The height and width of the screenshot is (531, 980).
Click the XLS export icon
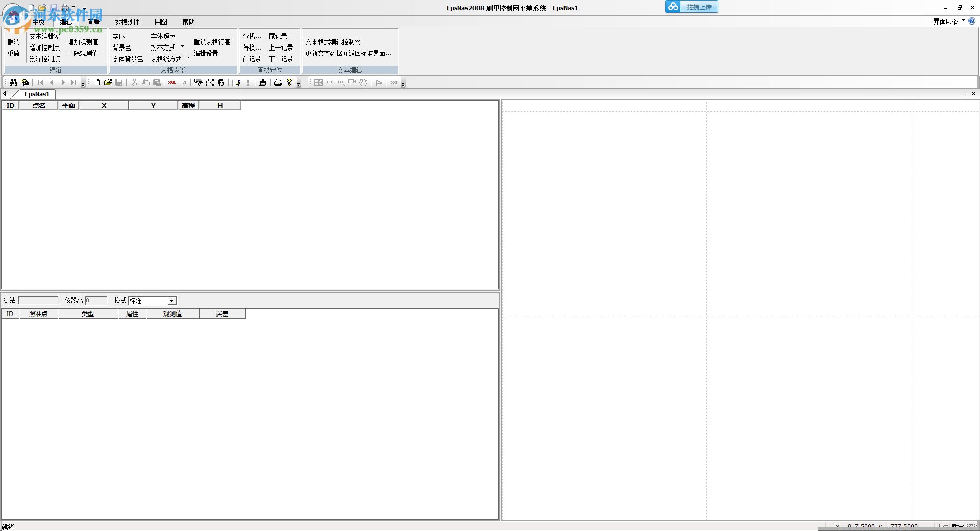click(x=183, y=82)
